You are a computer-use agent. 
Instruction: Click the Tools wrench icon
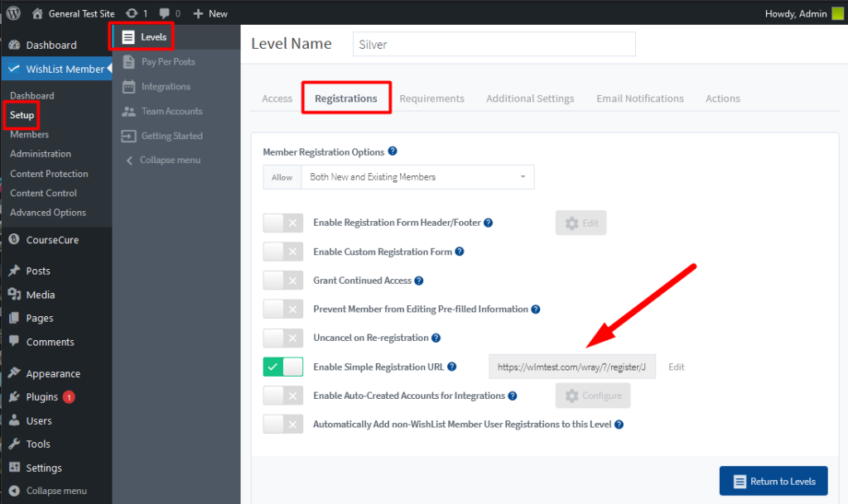tap(14, 444)
